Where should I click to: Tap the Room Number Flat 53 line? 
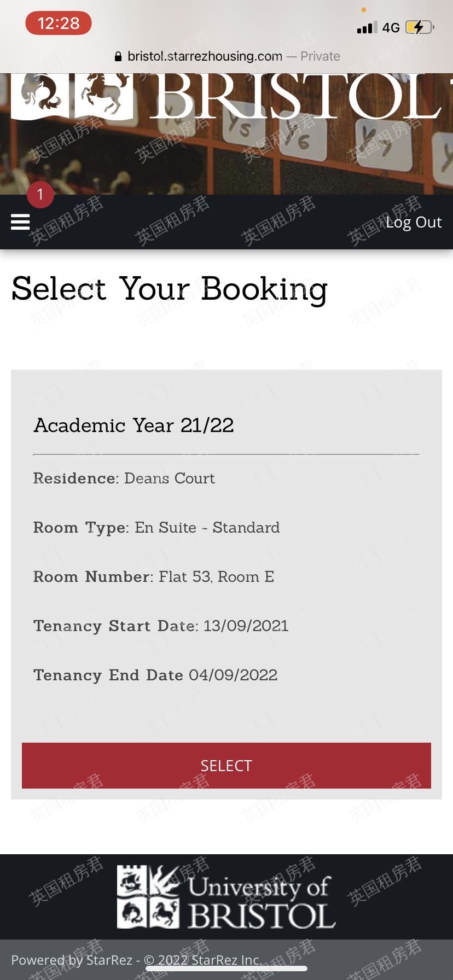coord(154,576)
